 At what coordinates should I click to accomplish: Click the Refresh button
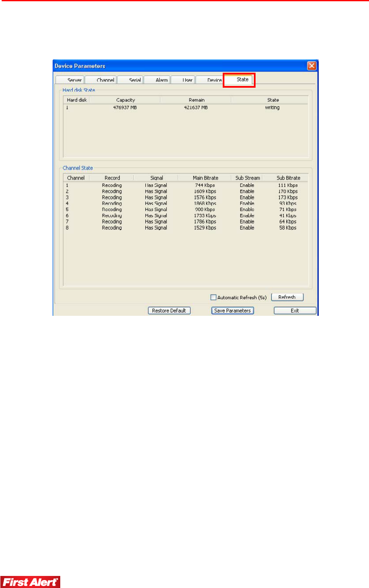[x=287, y=297]
